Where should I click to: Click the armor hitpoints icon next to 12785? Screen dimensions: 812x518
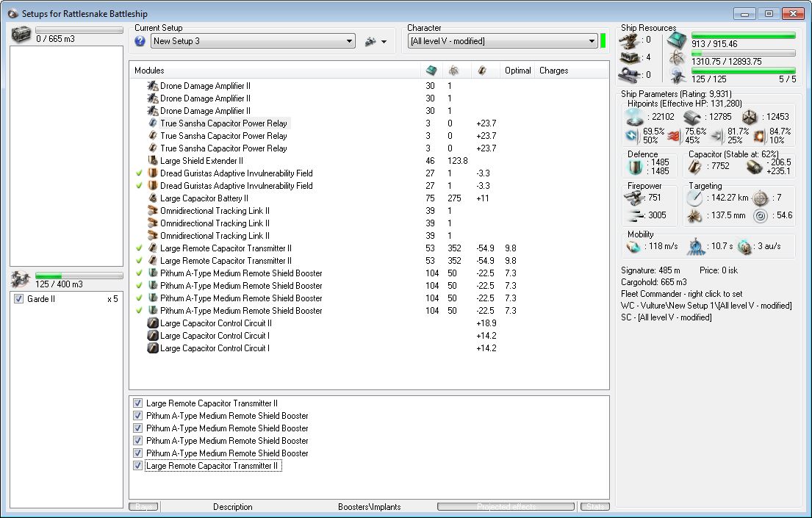692,117
